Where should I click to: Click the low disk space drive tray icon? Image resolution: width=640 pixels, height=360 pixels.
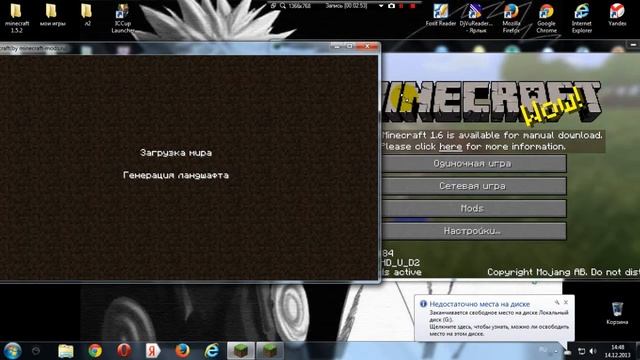click(x=568, y=352)
